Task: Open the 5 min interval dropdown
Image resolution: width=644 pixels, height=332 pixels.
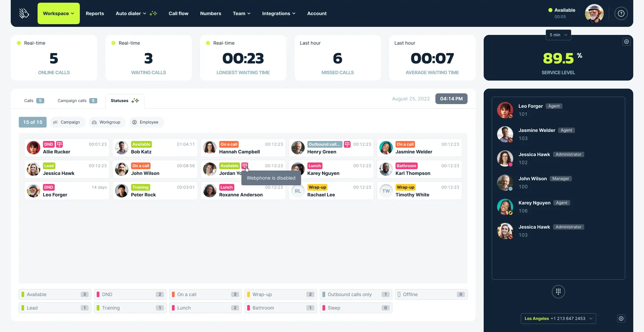Action: pos(558,35)
